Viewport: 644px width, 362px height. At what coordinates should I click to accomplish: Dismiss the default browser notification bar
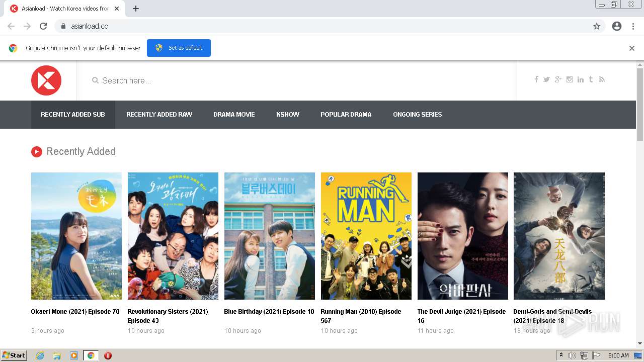[x=632, y=48]
